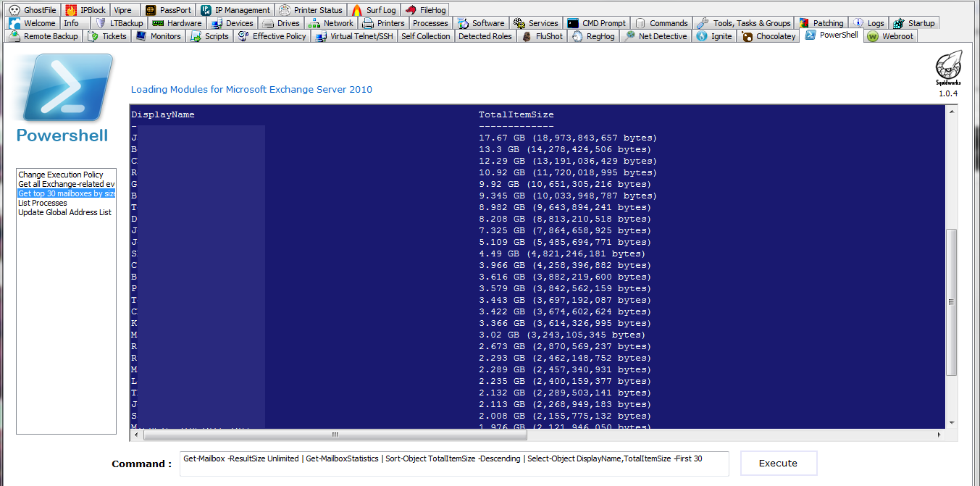Image resolution: width=980 pixels, height=486 pixels.
Task: Select Get top 30 mailboxes by size
Action: (x=66, y=193)
